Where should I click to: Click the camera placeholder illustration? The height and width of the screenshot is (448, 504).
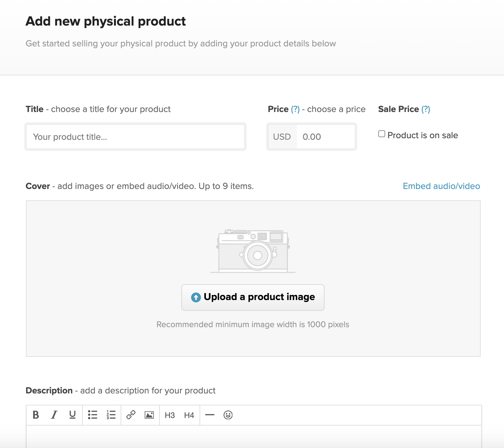pyautogui.click(x=253, y=251)
